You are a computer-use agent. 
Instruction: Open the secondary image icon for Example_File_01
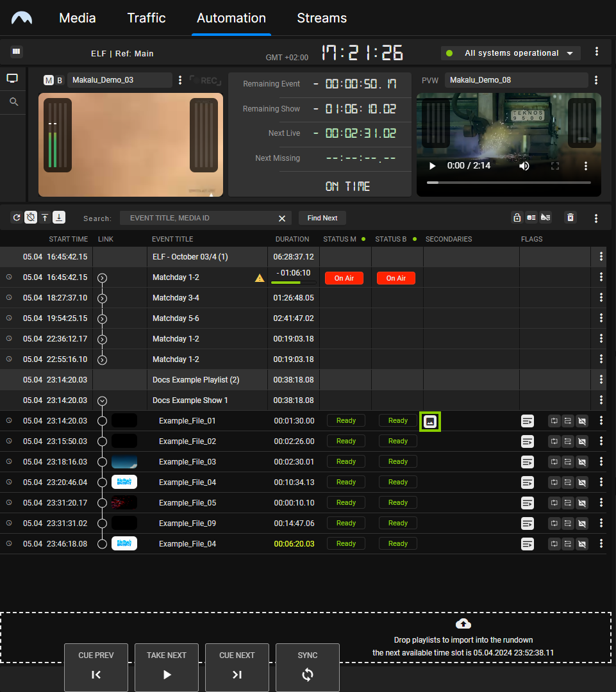click(x=430, y=421)
